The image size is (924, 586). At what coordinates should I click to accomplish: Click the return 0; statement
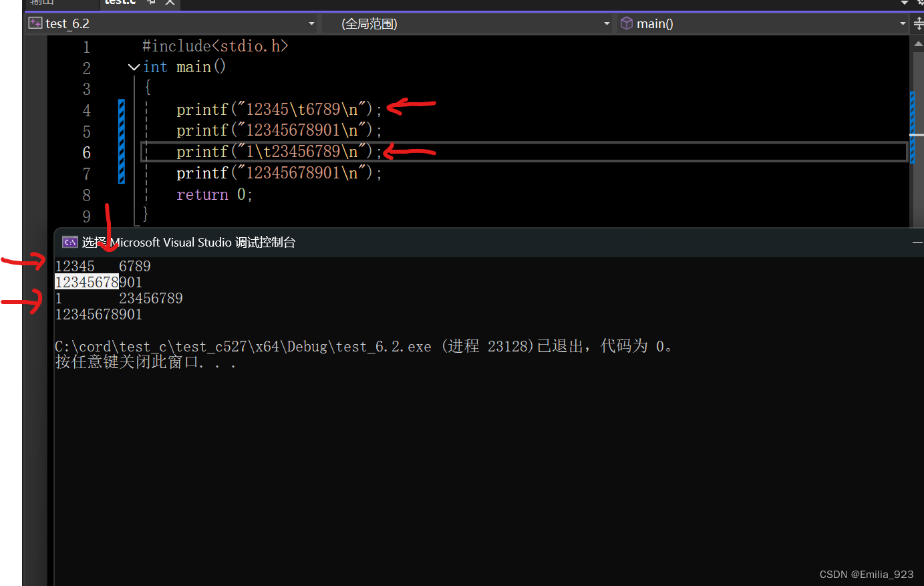[214, 194]
